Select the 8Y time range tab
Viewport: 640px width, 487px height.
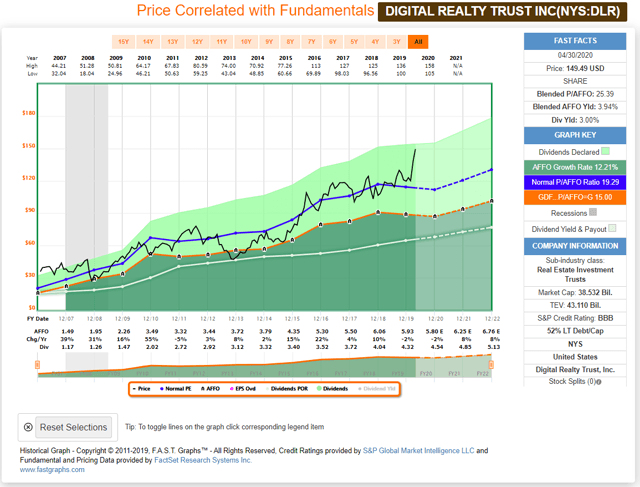290,42
